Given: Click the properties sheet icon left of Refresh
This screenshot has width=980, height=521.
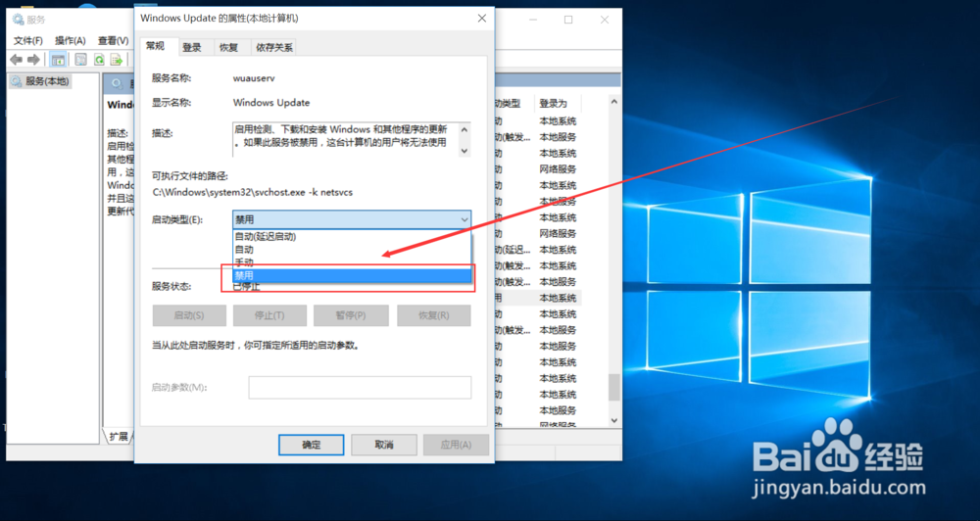Looking at the screenshot, I should 80,60.
